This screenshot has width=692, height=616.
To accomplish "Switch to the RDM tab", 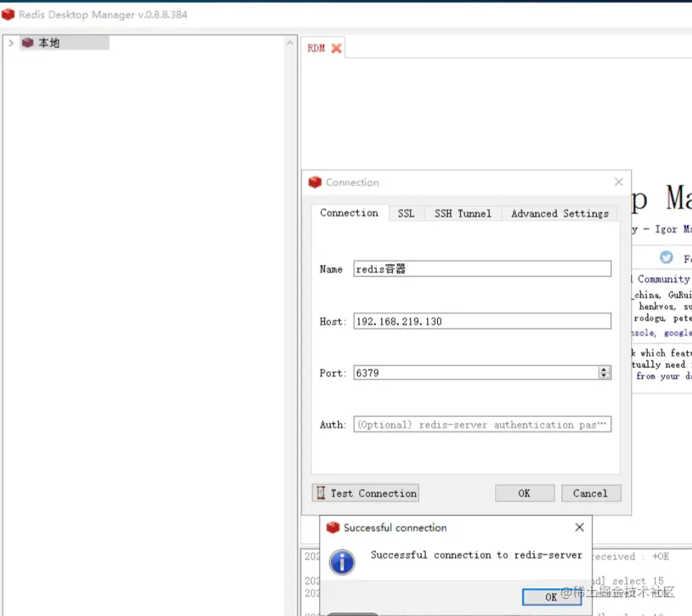I will [316, 48].
